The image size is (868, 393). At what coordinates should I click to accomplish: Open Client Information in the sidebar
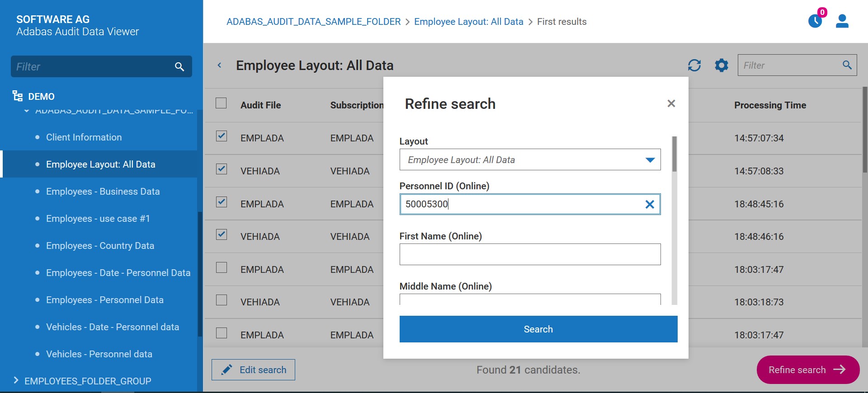click(x=84, y=137)
